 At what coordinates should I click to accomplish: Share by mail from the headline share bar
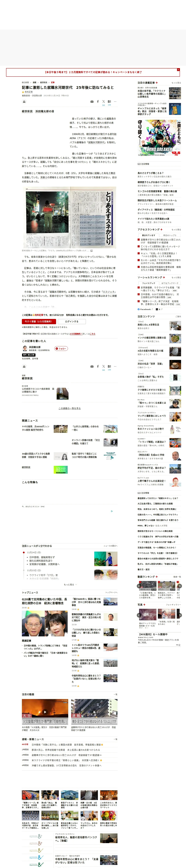tap(92, 101)
